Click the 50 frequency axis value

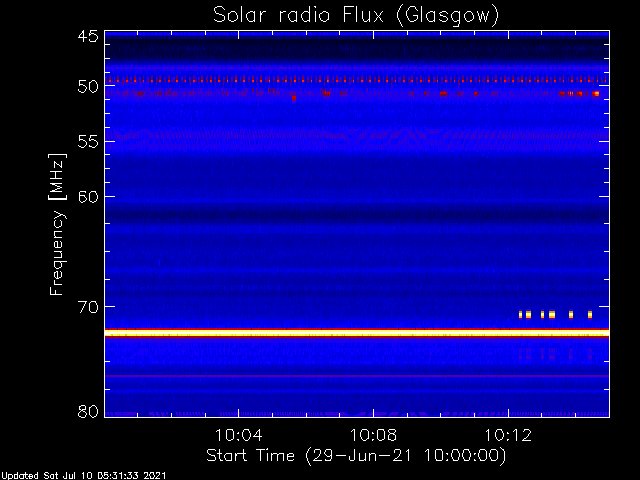tap(88, 87)
